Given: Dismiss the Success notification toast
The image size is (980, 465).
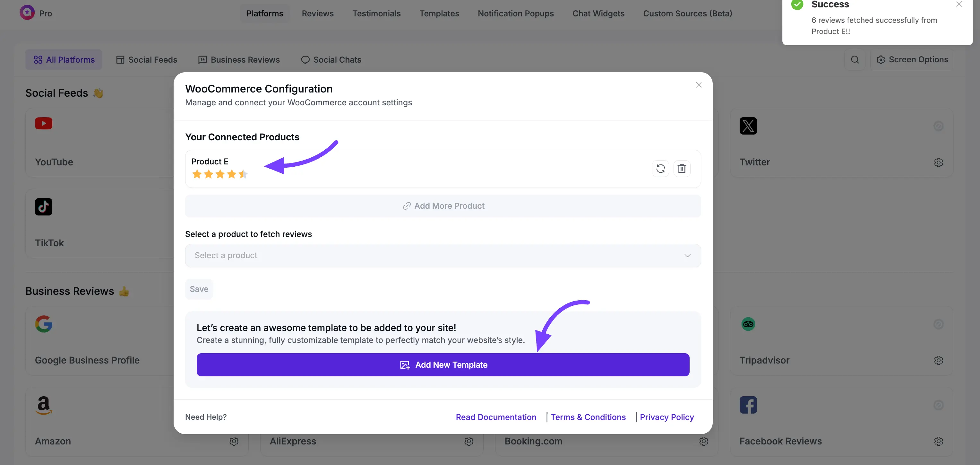Looking at the screenshot, I should [959, 4].
